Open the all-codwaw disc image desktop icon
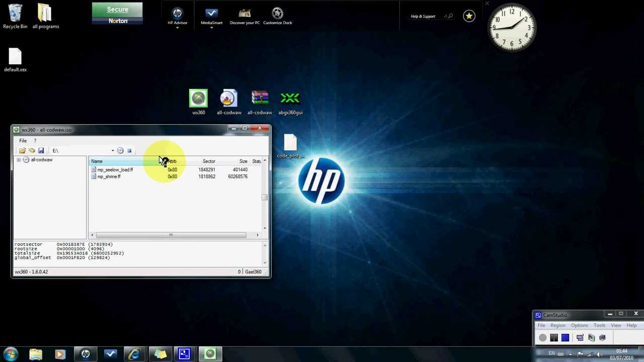 229,102
